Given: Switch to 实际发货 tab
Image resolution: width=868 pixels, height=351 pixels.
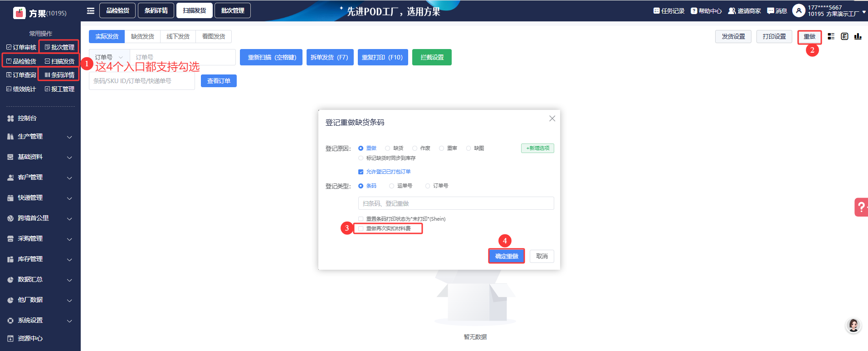Looking at the screenshot, I should (x=107, y=36).
